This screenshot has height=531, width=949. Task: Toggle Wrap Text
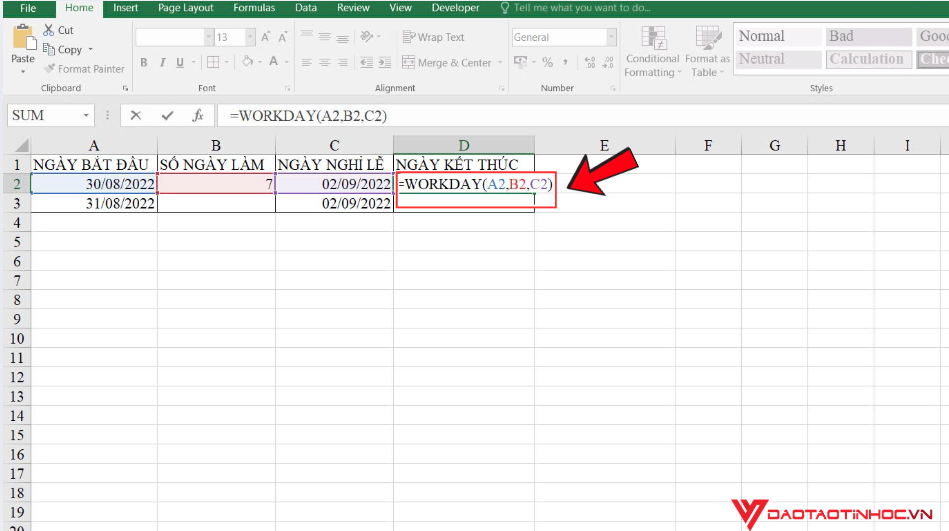(x=433, y=37)
